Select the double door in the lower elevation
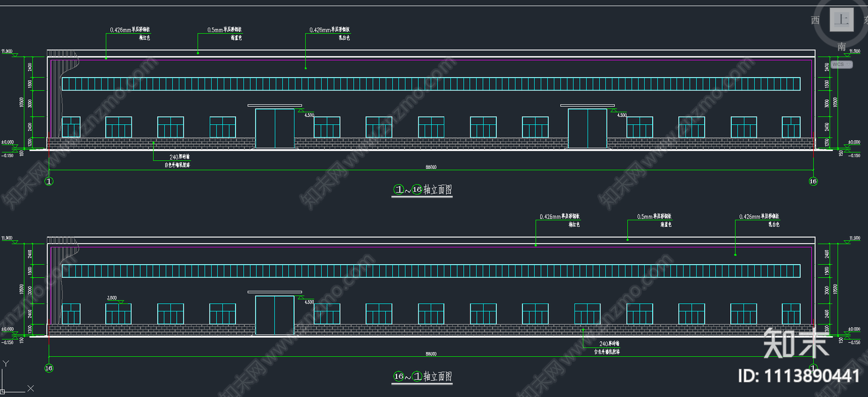 point(275,315)
